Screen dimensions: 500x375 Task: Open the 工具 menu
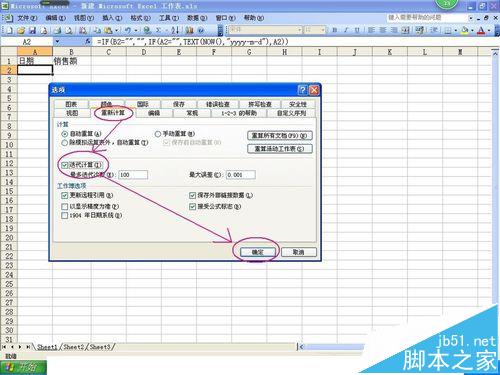tap(169, 18)
